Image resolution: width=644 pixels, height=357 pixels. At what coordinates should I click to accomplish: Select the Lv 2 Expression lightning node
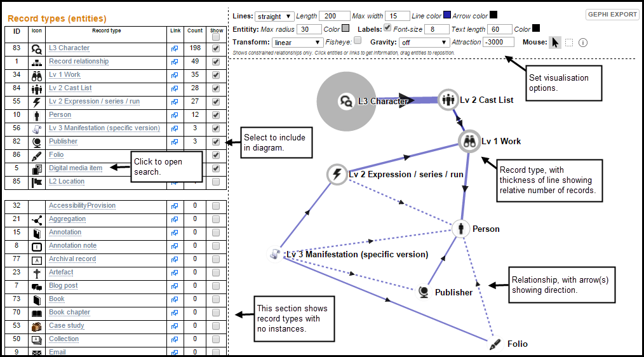[x=337, y=174]
